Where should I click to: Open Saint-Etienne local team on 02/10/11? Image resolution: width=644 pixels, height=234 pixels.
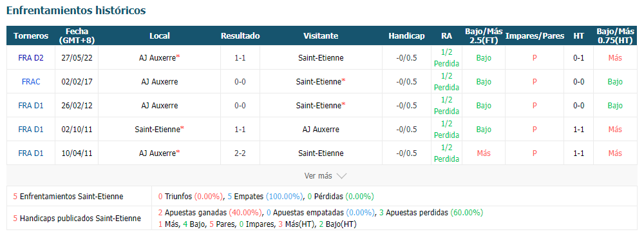tap(157, 130)
